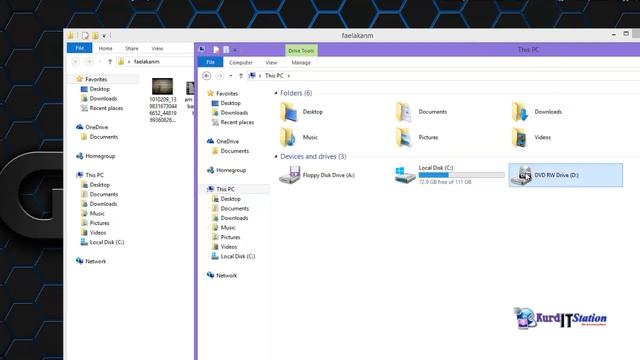Collapse the Devices and drives (3) group
The image size is (640, 360).
(x=276, y=157)
